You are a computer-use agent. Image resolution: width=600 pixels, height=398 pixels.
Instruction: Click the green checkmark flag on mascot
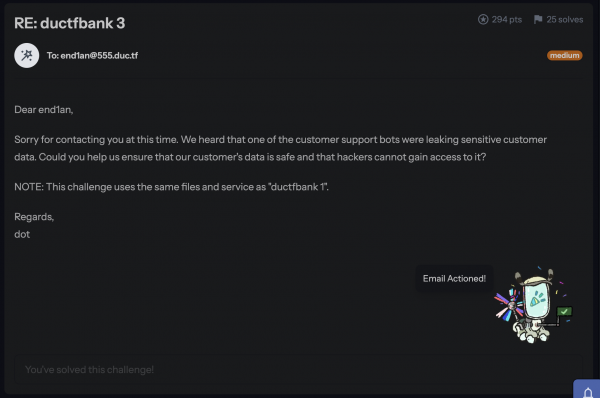coord(564,311)
